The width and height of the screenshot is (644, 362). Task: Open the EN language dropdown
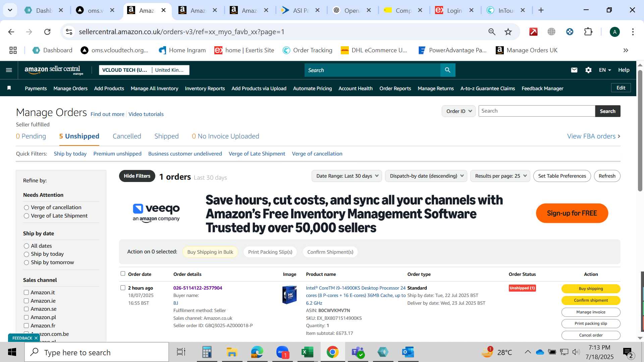click(x=605, y=70)
